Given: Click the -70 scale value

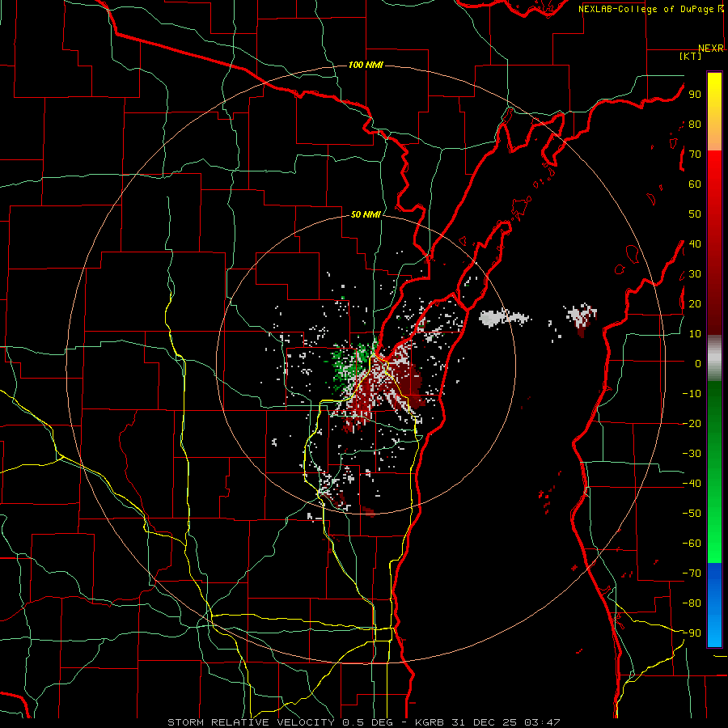Looking at the screenshot, I should [x=692, y=574].
